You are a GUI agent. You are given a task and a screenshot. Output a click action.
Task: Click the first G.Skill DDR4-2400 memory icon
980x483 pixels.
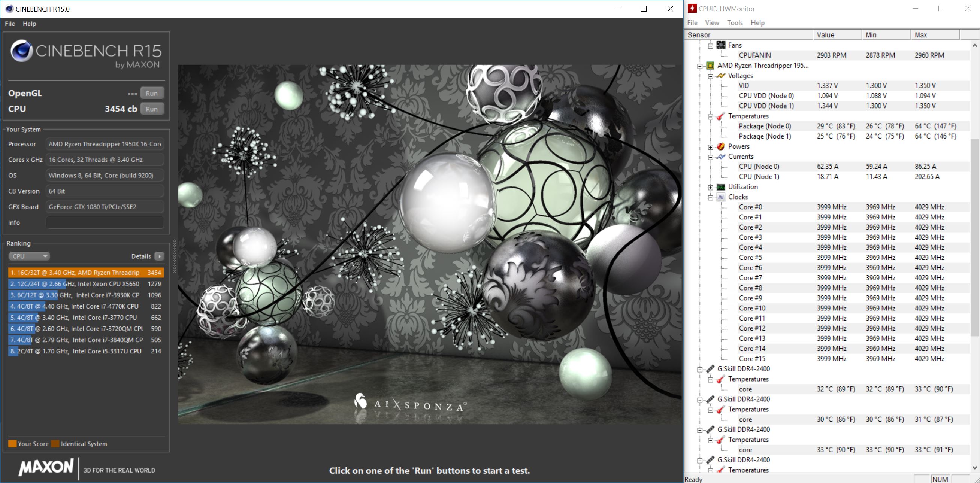pyautogui.click(x=710, y=369)
